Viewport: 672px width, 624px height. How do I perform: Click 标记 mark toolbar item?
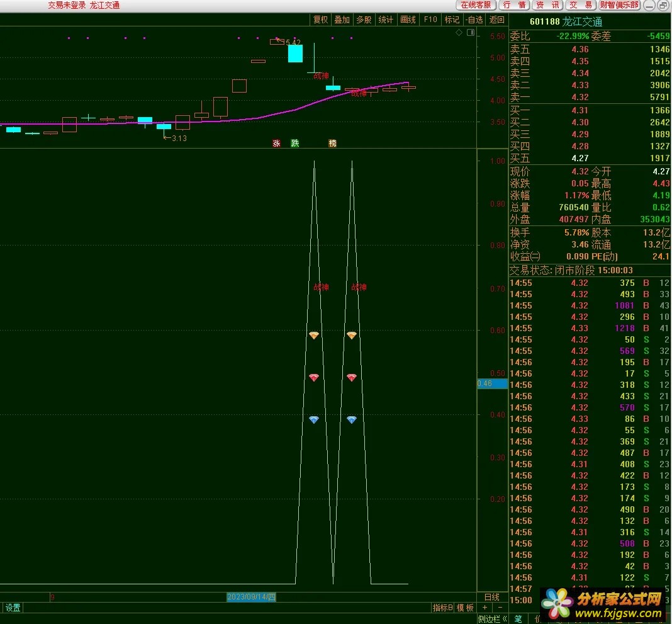coord(452,20)
